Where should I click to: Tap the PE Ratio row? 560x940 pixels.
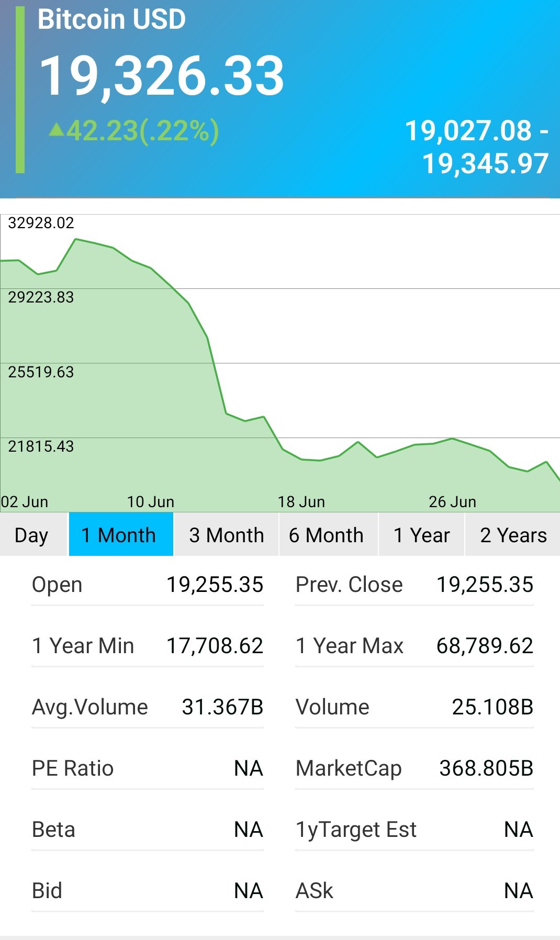coord(148,769)
